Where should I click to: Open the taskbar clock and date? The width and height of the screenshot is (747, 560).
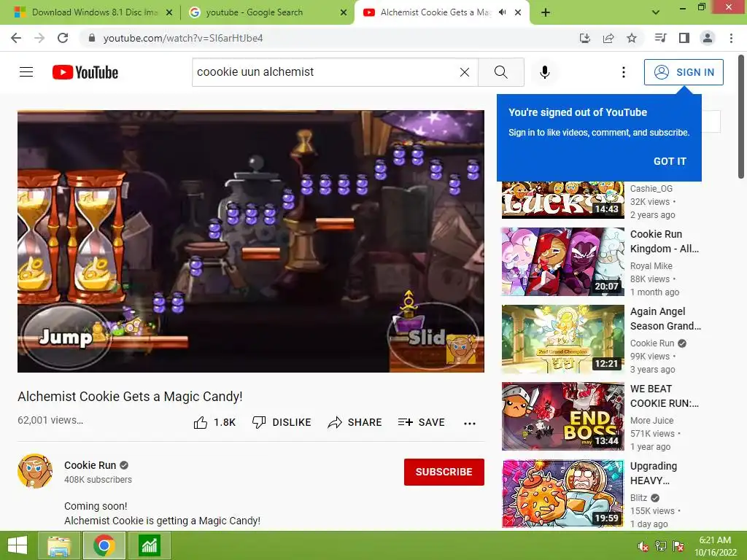click(x=715, y=546)
